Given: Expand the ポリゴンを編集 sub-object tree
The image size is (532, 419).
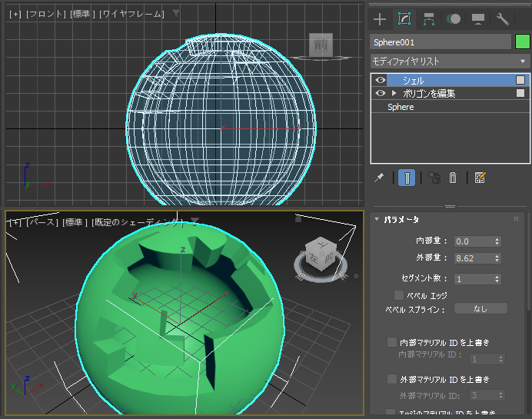Looking at the screenshot, I should click(x=394, y=93).
